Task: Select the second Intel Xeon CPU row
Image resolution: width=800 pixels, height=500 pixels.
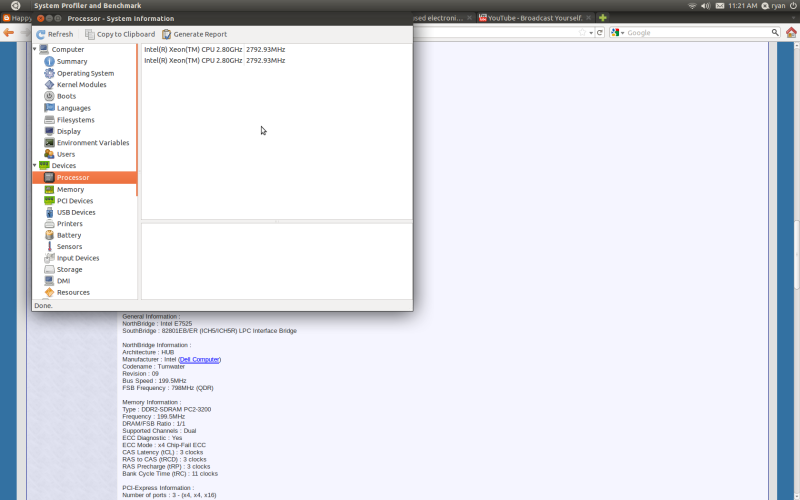Action: pos(277,60)
